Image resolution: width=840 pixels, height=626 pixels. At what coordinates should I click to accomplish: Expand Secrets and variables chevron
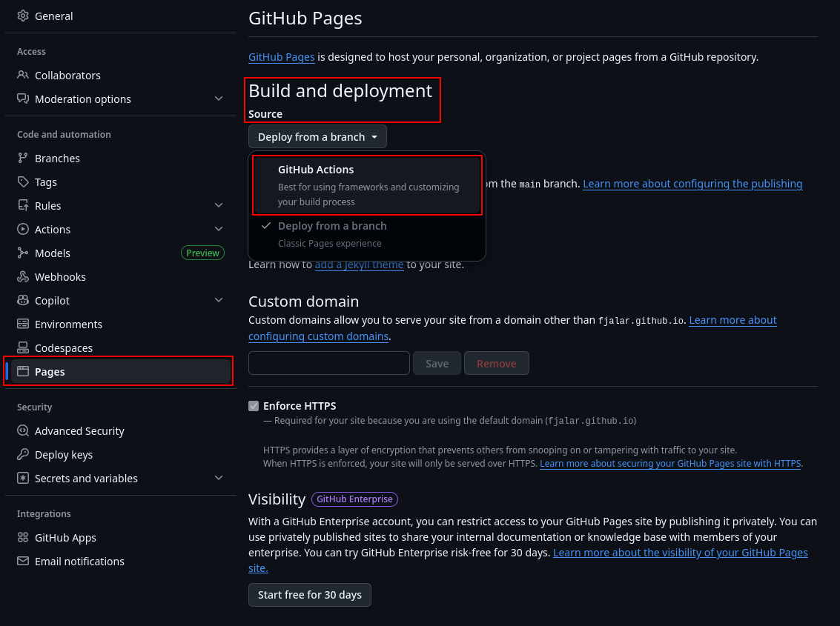[x=219, y=478]
